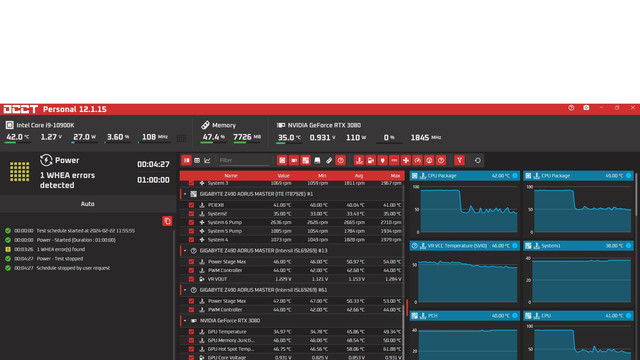Collapse the NVIDIA GeForce RTX 3080 sensor group
Image resolution: width=640 pixels, height=360 pixels.
(185, 321)
